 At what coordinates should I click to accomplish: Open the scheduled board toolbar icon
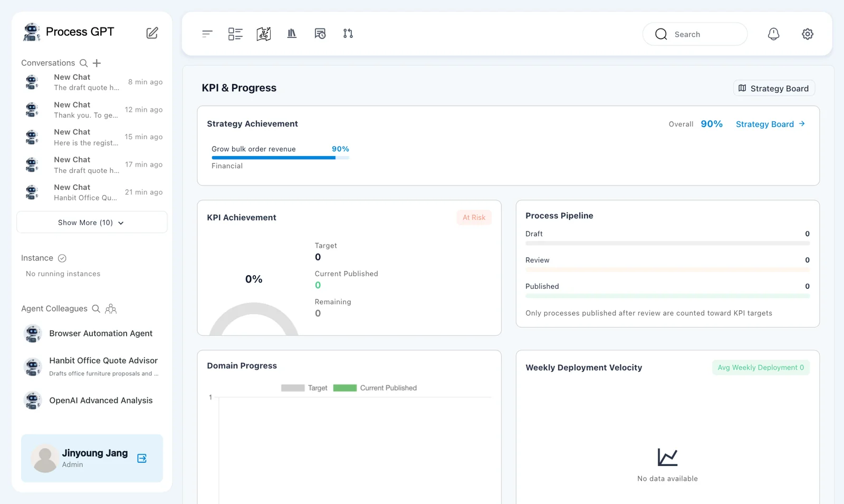click(x=320, y=34)
